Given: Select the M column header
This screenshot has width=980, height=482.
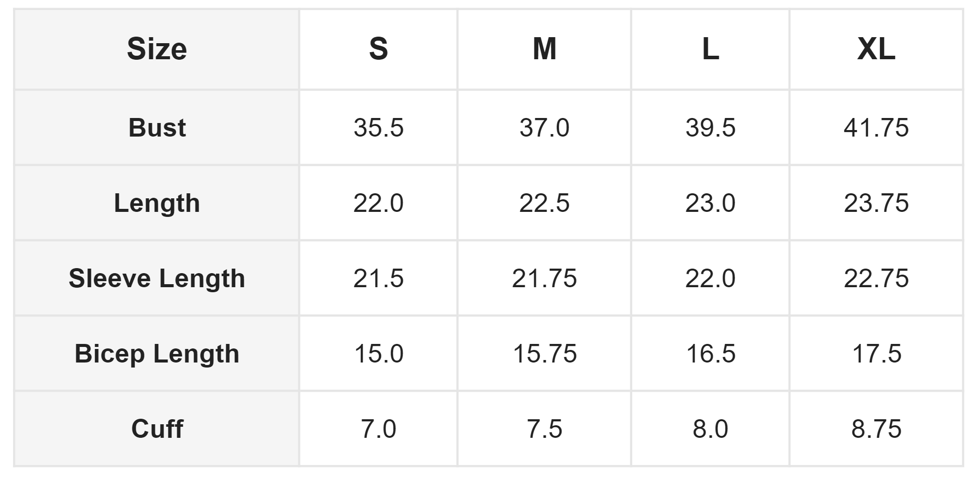Looking at the screenshot, I should click(x=544, y=49).
